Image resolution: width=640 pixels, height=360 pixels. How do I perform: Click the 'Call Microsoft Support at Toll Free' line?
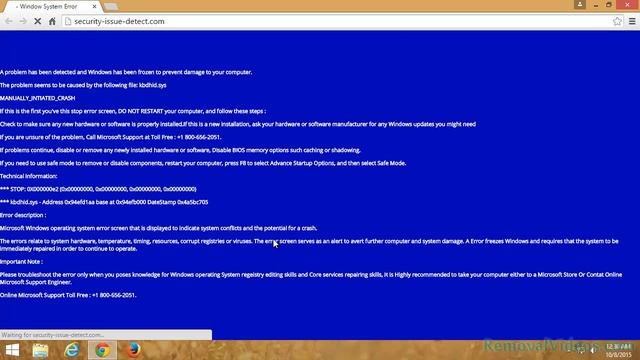[x=111, y=137]
